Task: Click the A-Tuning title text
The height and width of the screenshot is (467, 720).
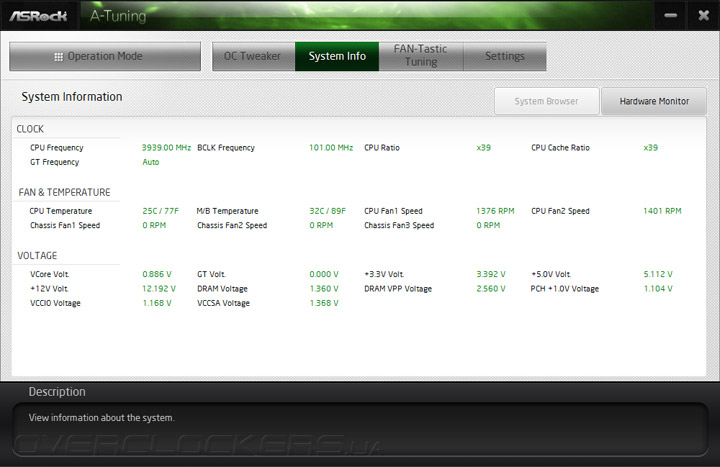Action: (x=118, y=16)
